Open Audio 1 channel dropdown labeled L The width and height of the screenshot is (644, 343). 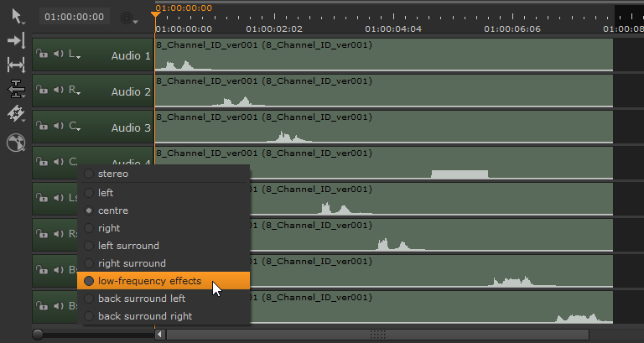point(75,55)
